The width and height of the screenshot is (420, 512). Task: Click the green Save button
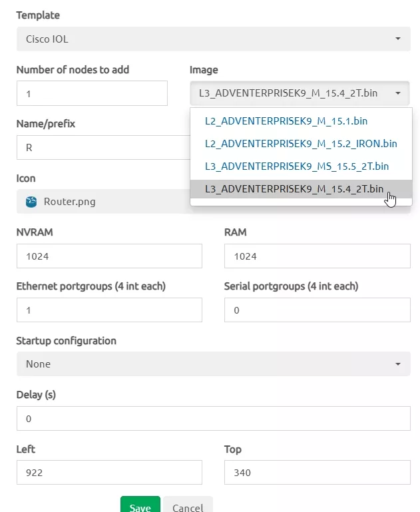pos(140,505)
